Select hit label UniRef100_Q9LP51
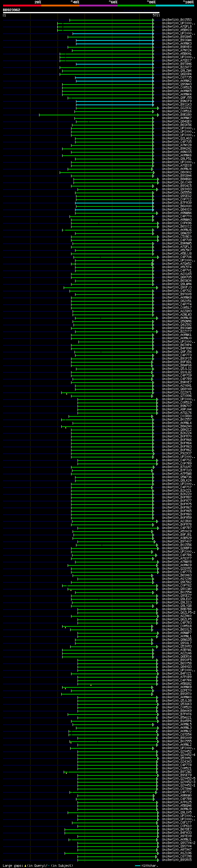 coord(177,159)
